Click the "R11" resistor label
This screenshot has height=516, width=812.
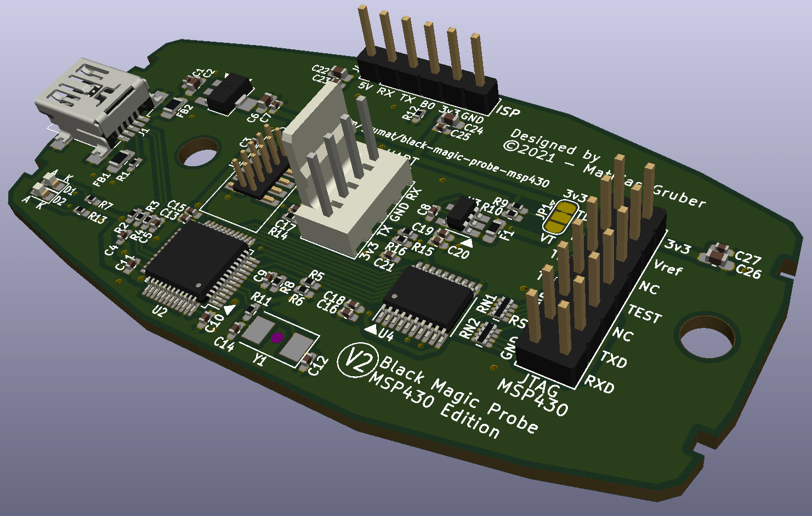(x=261, y=299)
